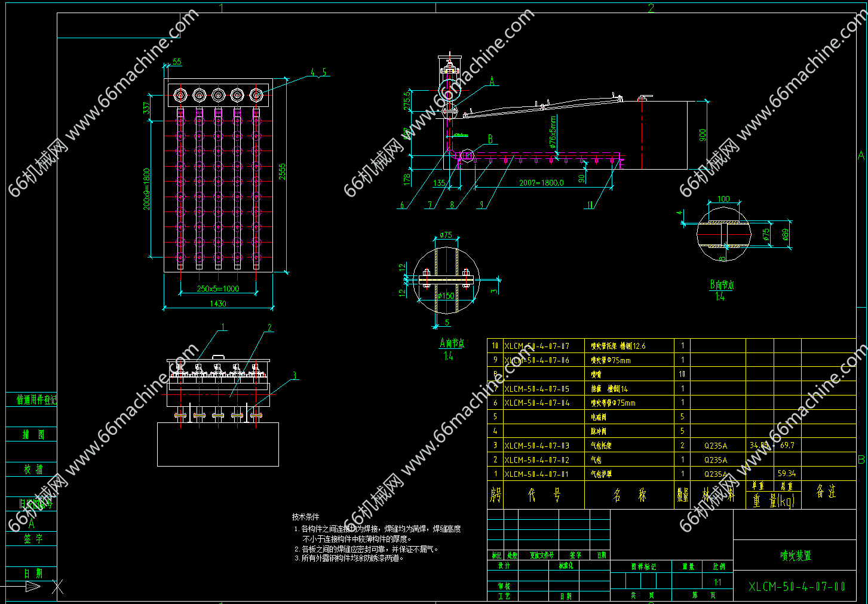Select part code XLCM-50-4-07-01 in parts list
Screen dimensions: 868x604
pos(536,474)
